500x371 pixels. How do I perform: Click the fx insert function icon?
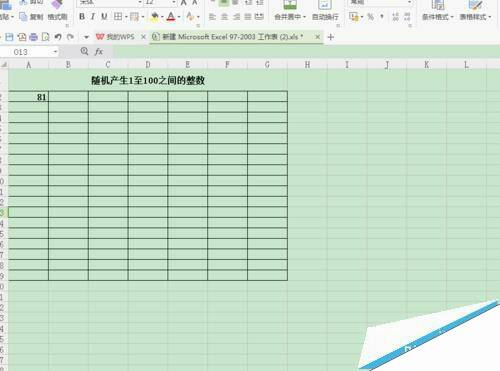click(99, 52)
